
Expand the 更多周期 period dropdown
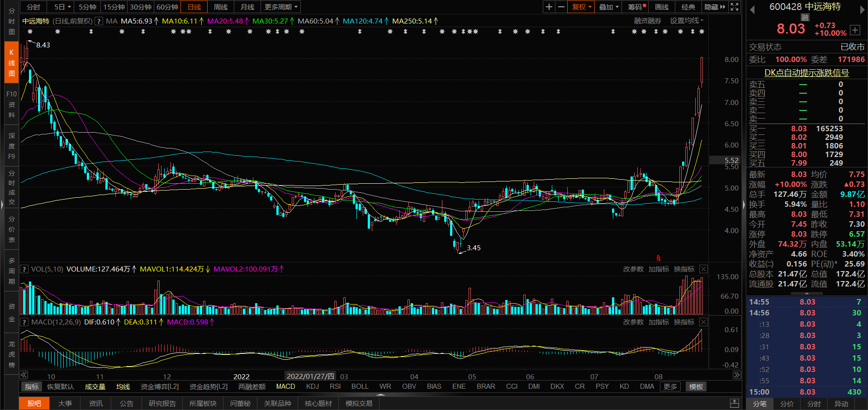click(x=281, y=7)
